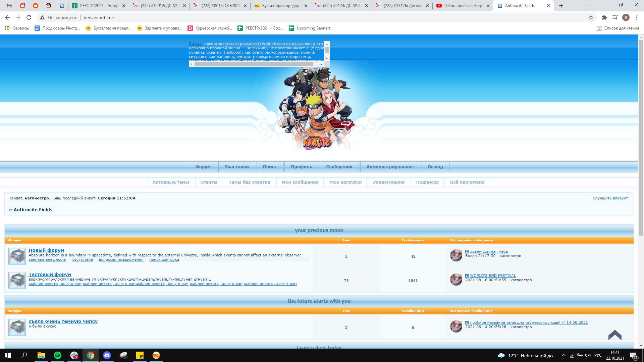
Task: Open the Upcoming Banners bookmark
Action: click(311, 28)
